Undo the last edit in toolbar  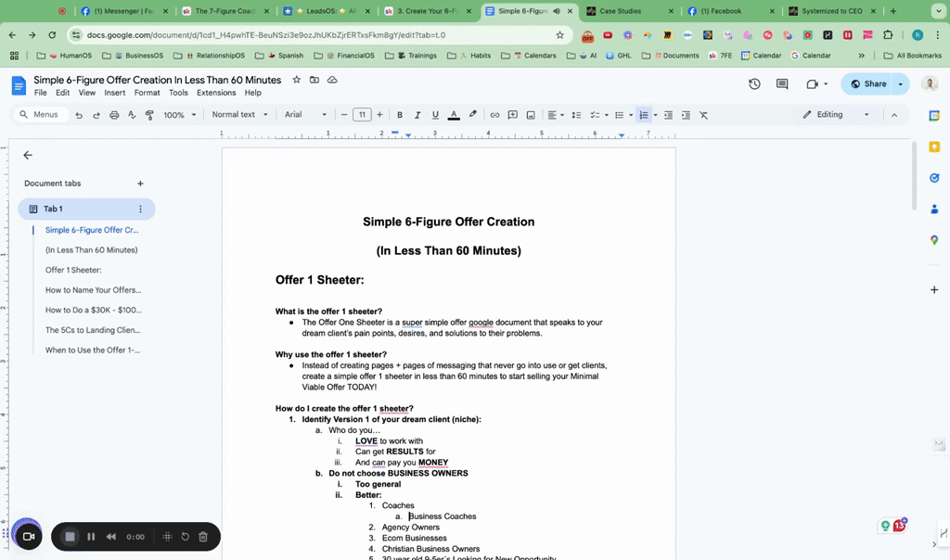click(x=79, y=115)
